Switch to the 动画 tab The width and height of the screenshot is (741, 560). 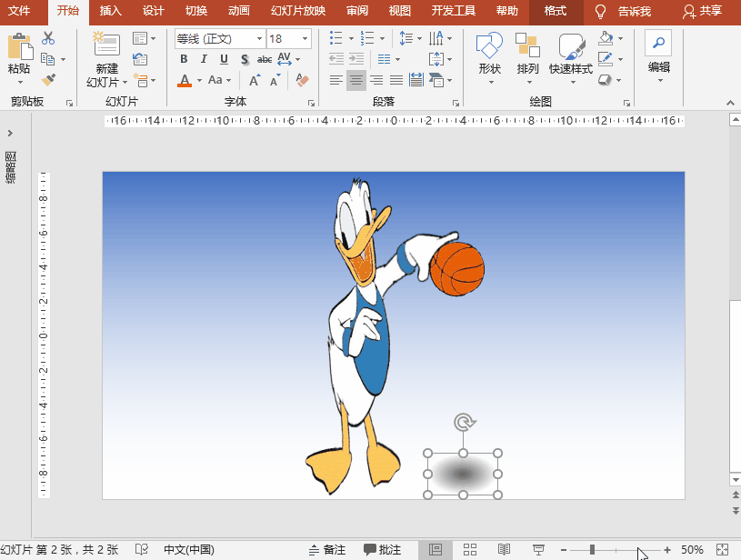click(238, 10)
